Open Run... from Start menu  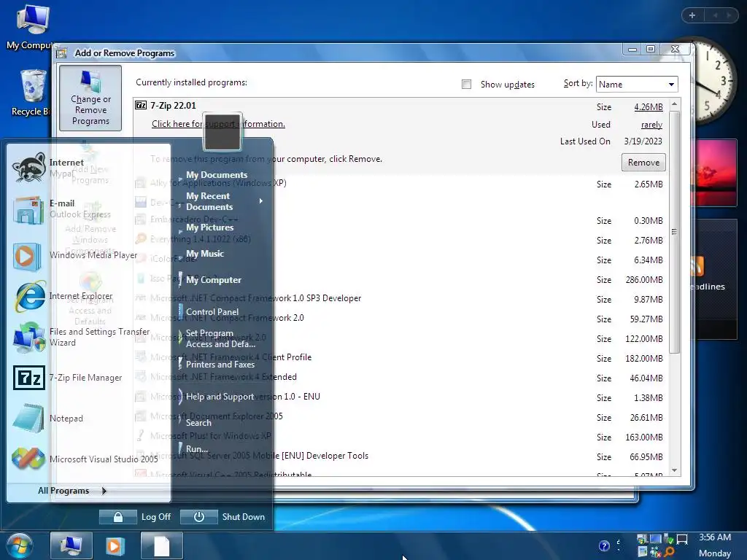tap(197, 449)
